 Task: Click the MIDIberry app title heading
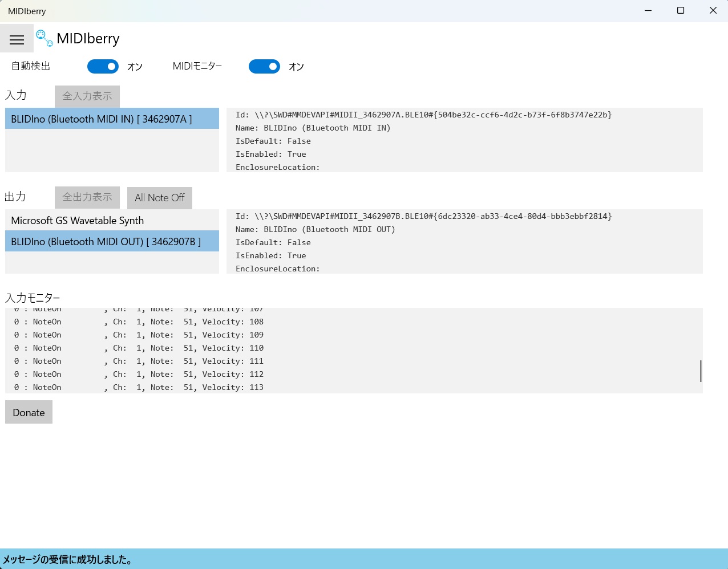pyautogui.click(x=88, y=38)
